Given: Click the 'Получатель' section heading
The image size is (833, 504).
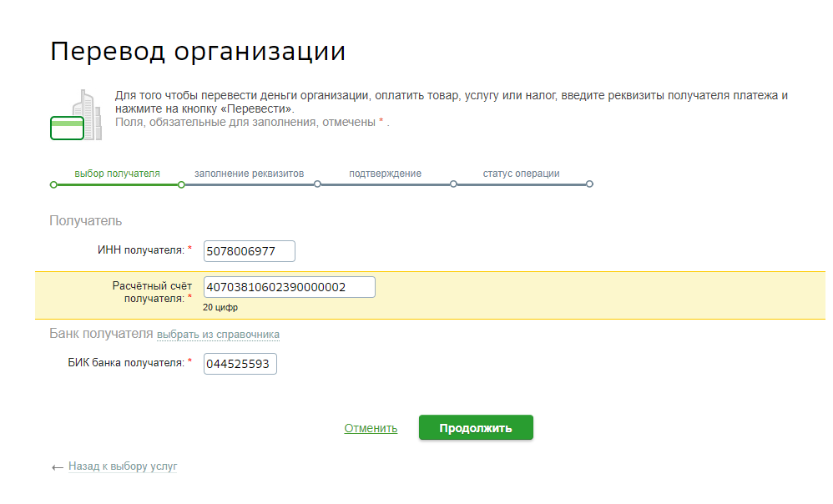Looking at the screenshot, I should tap(85, 221).
